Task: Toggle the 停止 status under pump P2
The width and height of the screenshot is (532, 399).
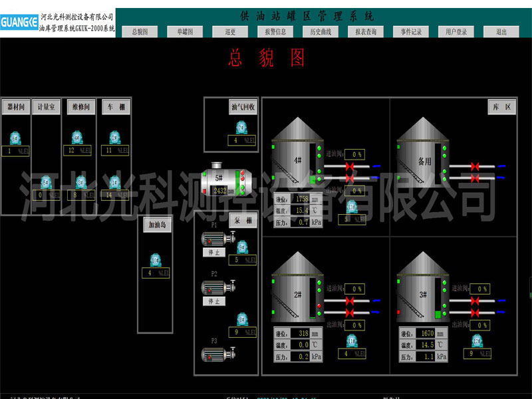Action: (215, 301)
